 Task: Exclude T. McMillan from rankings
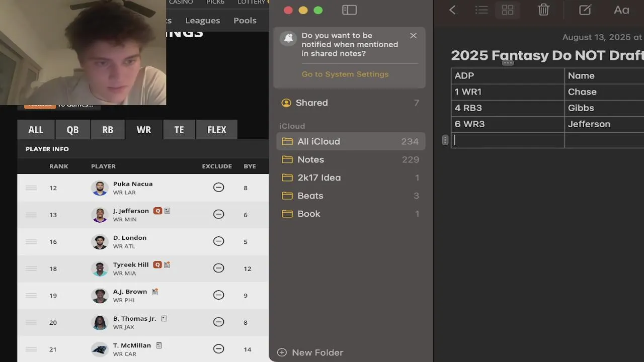218,349
